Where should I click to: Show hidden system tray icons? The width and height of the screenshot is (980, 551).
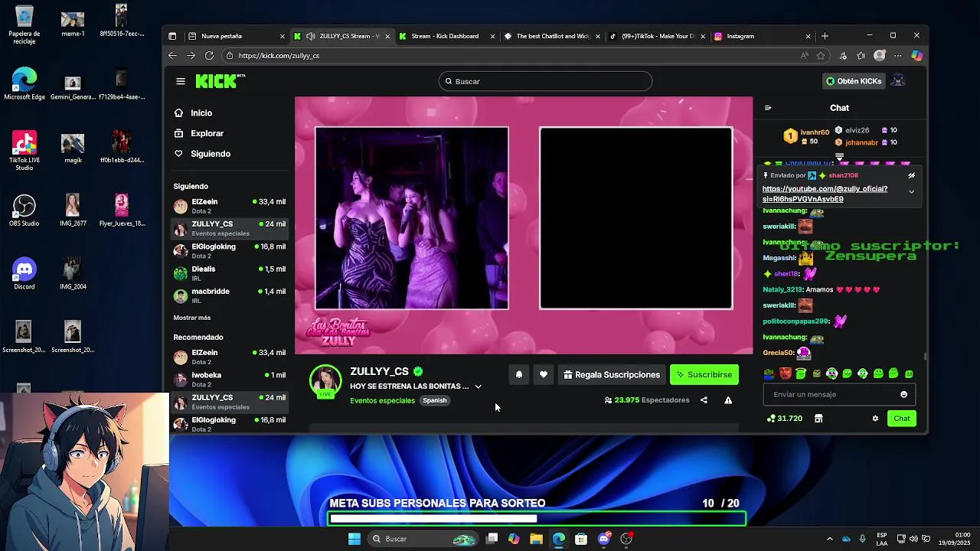pos(829,539)
